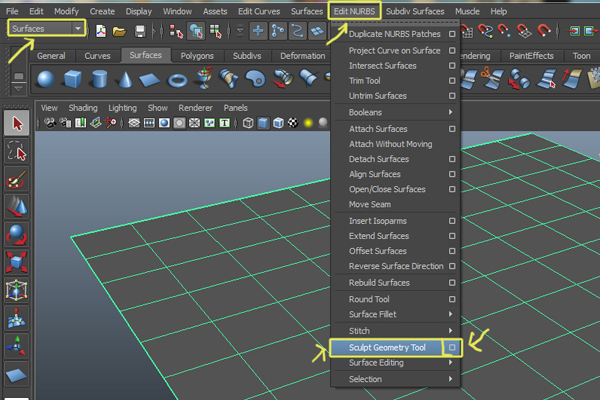
Task: Choose the Paint Selection tool
Action: point(16,179)
